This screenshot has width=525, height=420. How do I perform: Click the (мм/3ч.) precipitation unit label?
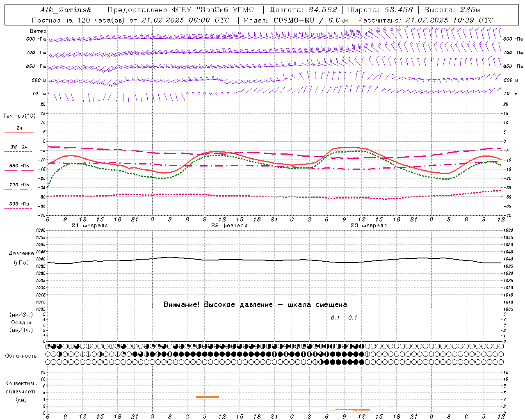(x=21, y=315)
